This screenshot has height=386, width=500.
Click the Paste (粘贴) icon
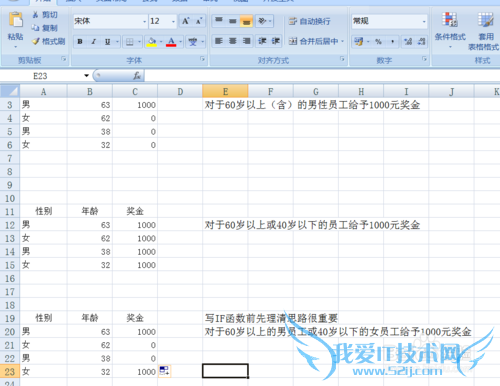(x=15, y=20)
